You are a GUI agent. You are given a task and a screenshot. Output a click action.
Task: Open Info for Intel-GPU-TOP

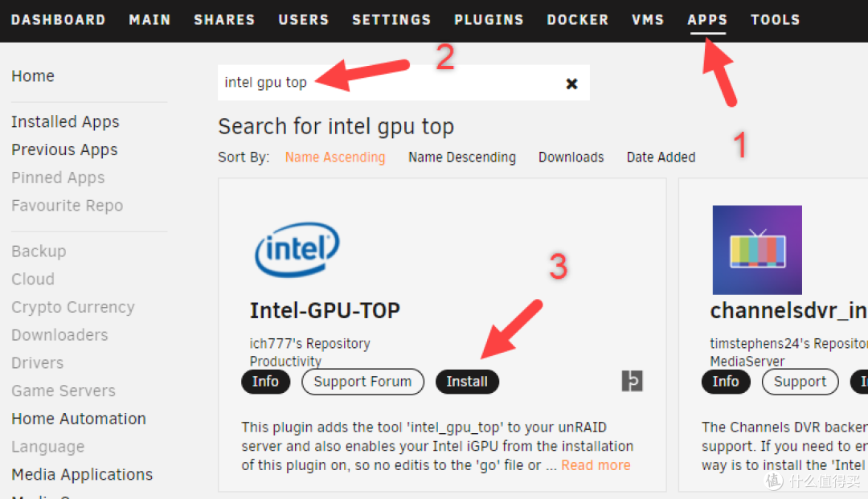click(x=265, y=382)
